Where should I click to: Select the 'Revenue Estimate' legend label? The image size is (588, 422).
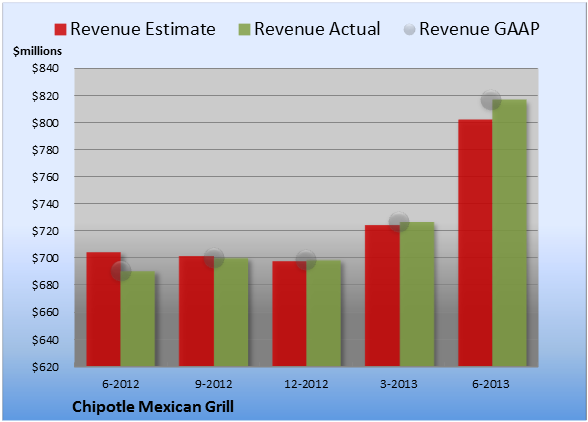tap(143, 29)
